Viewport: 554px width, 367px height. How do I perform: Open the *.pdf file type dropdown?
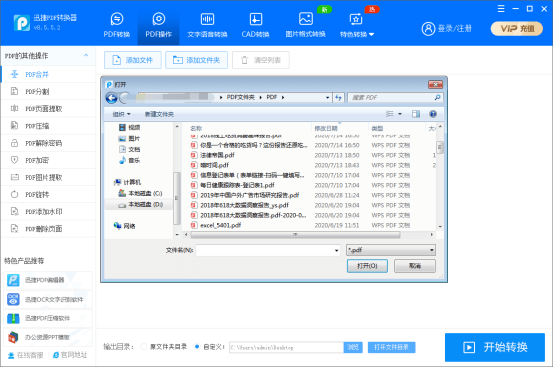(391, 250)
